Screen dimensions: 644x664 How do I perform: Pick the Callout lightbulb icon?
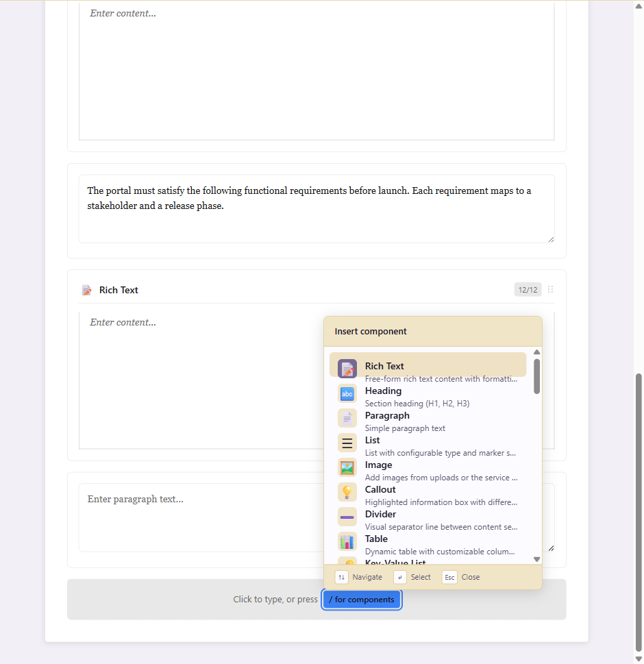coord(347,492)
